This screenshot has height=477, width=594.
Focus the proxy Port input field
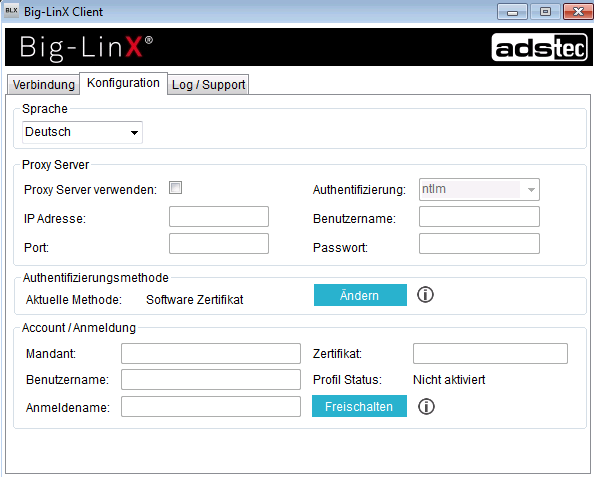point(219,244)
